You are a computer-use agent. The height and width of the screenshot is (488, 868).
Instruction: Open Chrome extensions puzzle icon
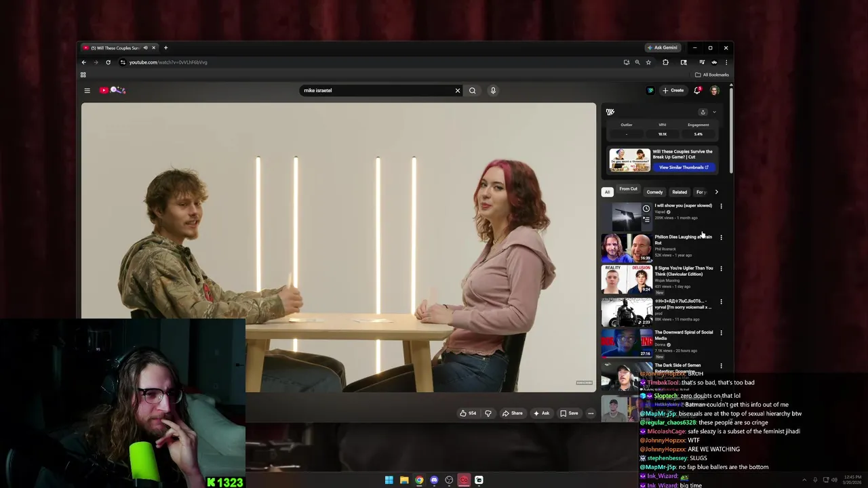[665, 62]
